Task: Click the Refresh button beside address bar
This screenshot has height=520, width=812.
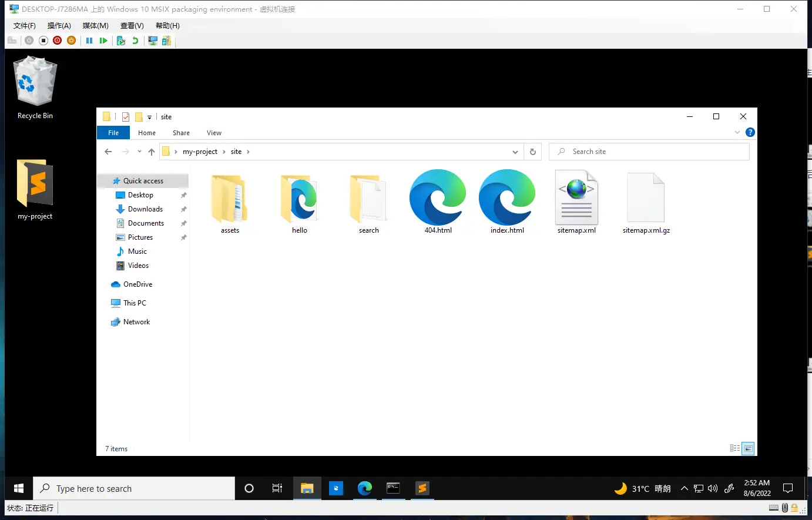Action: [533, 152]
